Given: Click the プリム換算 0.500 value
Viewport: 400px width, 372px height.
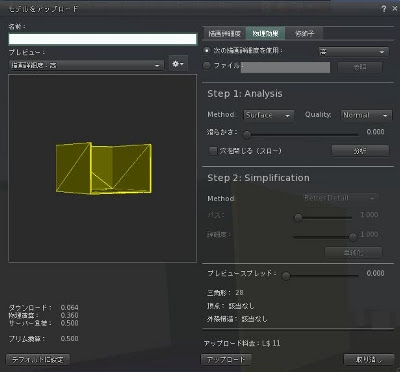Looking at the screenshot, I should coord(70,339).
